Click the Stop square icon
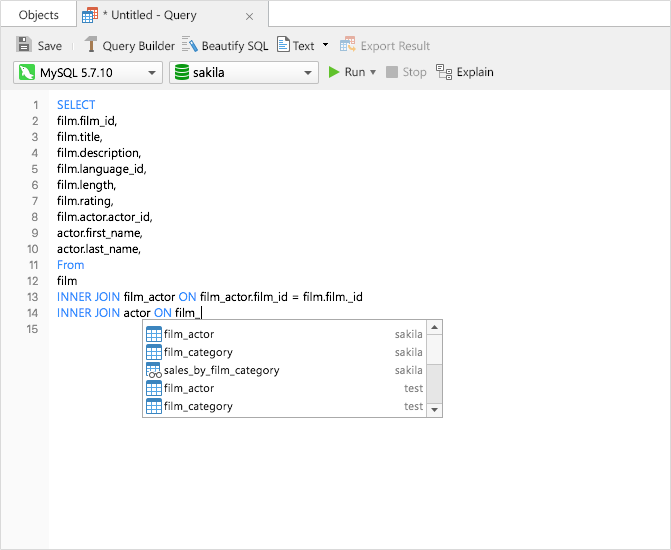The width and height of the screenshot is (671, 550). 392,72
